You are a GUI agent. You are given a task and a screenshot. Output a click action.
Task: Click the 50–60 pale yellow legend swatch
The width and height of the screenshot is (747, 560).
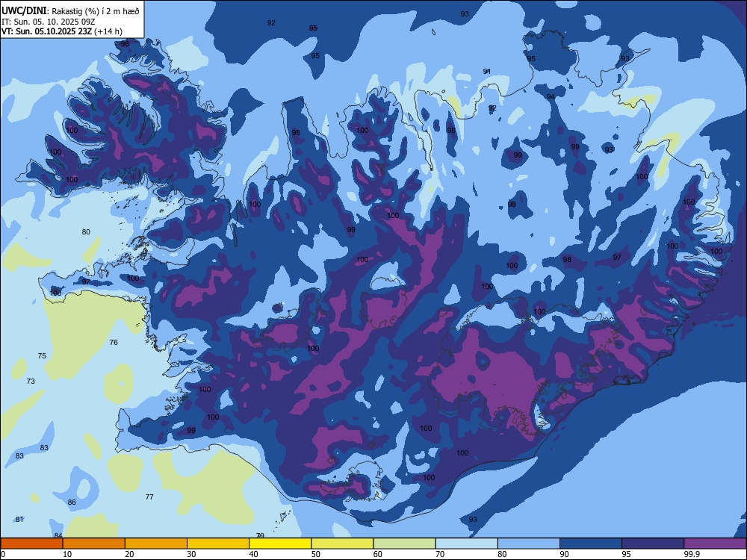342,544
